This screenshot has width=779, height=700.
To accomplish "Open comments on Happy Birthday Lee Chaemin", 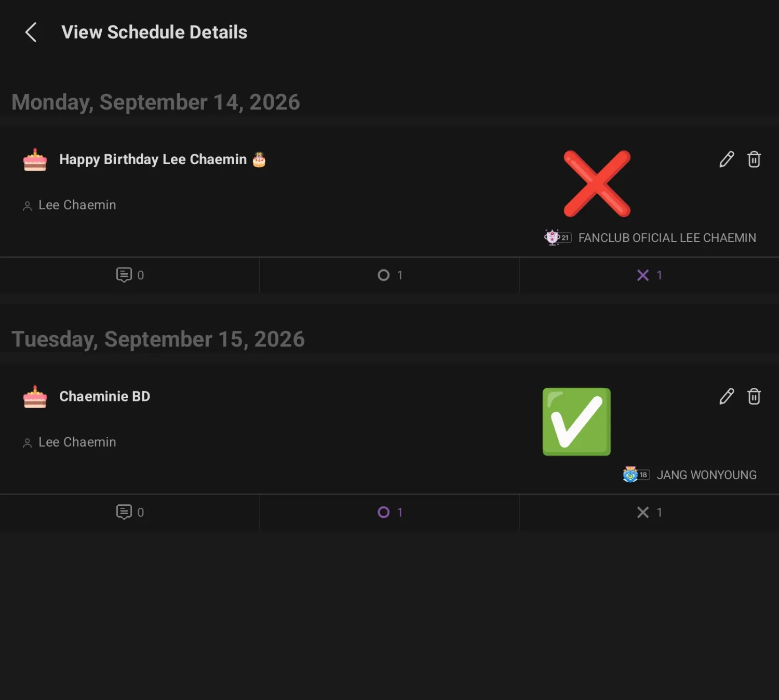I will tap(130, 275).
